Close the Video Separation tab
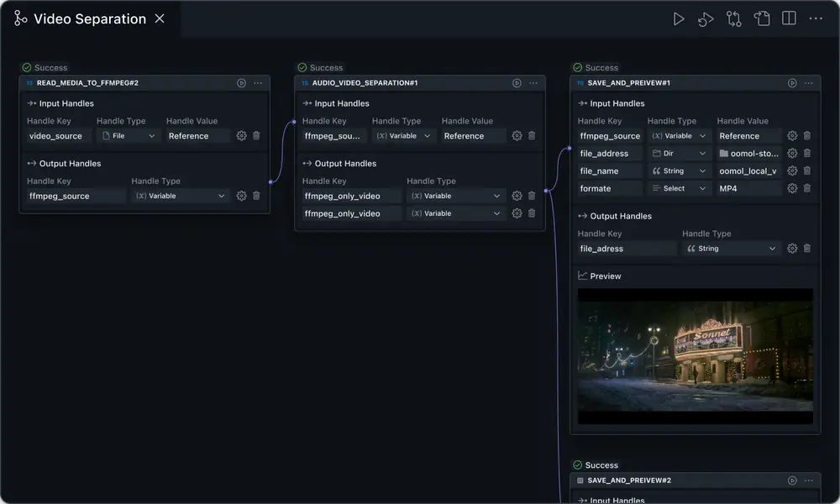The image size is (840, 504). (x=160, y=18)
